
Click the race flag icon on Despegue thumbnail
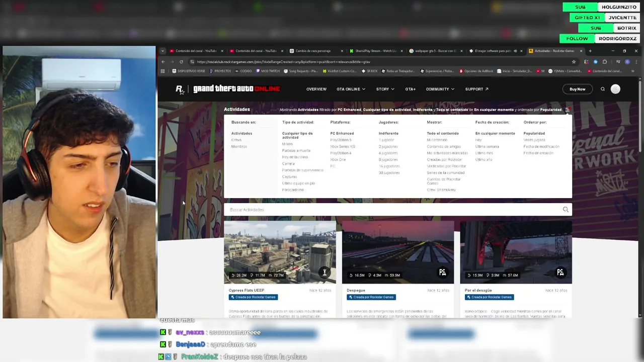(442, 273)
